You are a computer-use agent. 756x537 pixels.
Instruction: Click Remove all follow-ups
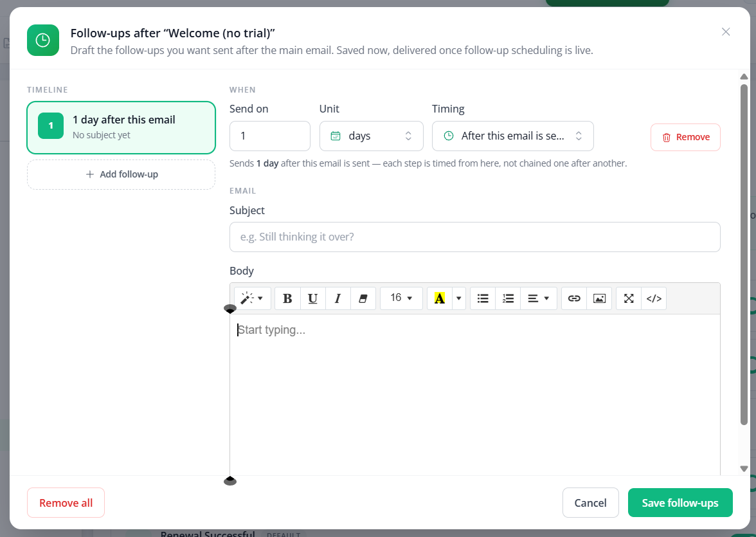click(66, 503)
